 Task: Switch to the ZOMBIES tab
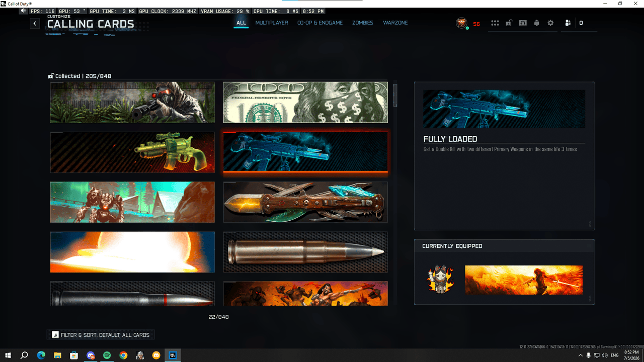click(363, 23)
